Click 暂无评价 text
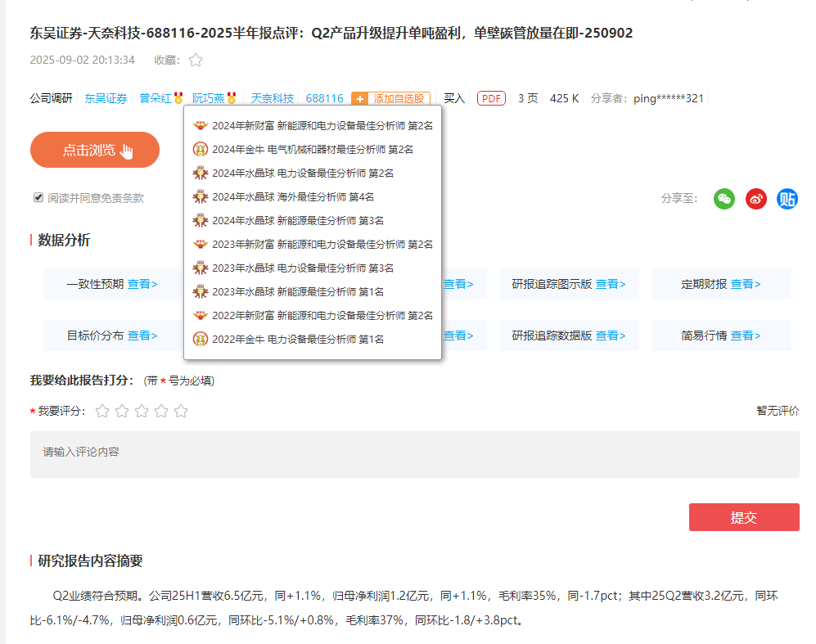Screen dimensions: 816x644 pos(778,411)
